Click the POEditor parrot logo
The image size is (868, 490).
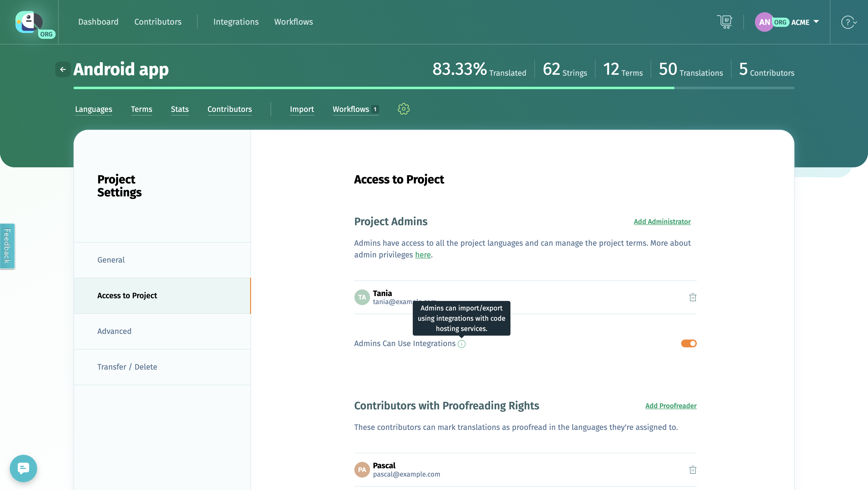click(29, 22)
